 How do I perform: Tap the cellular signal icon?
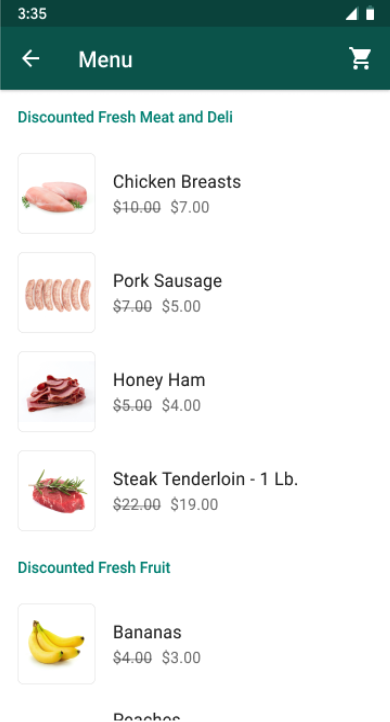tap(351, 14)
